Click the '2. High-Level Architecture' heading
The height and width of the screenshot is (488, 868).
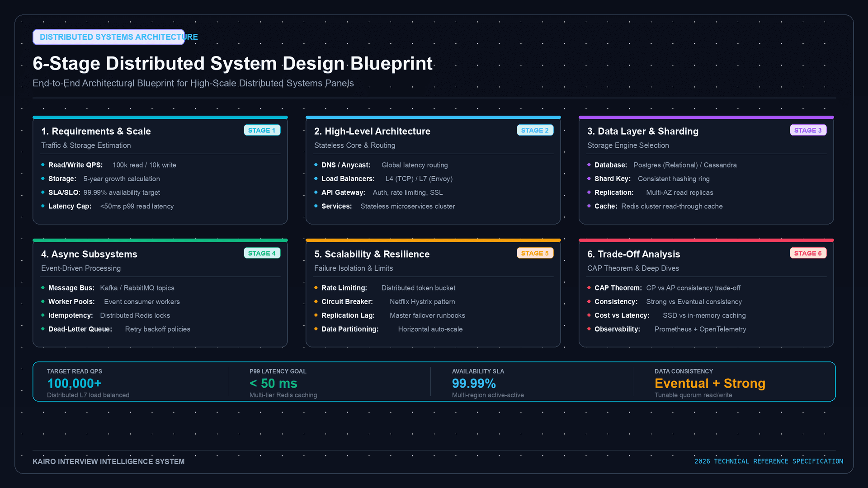372,131
